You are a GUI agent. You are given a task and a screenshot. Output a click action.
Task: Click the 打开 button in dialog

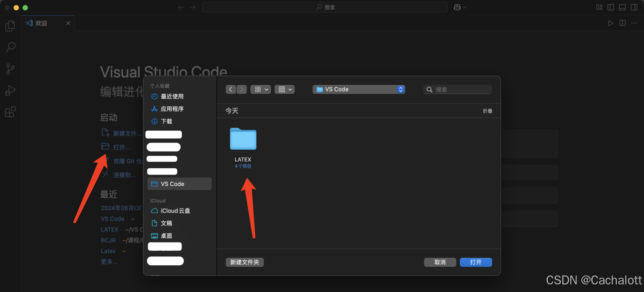coord(476,262)
